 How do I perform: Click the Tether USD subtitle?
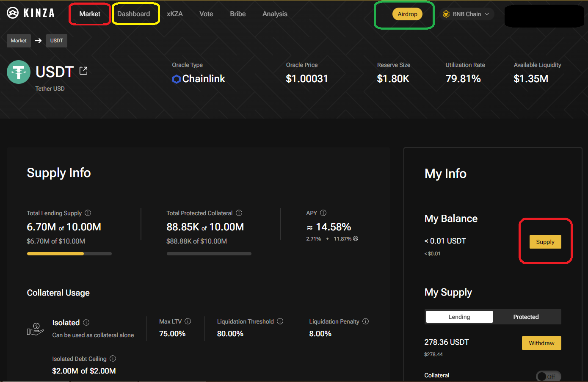[x=50, y=89]
